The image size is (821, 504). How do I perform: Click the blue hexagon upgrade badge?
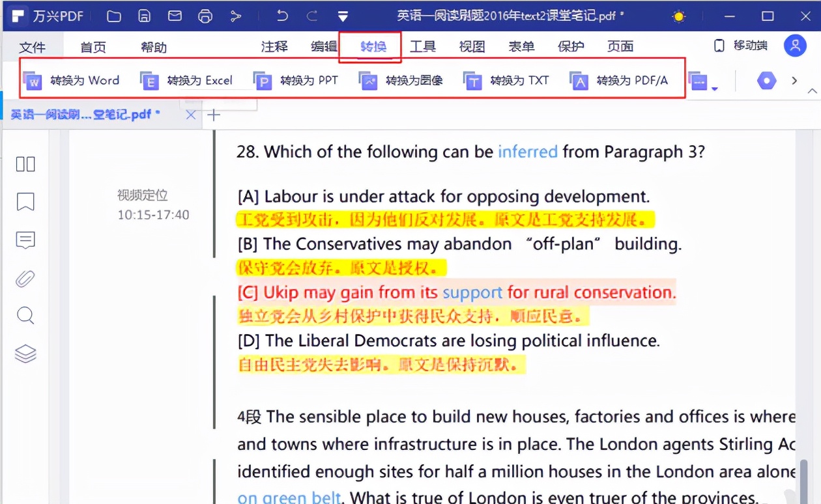coord(766,81)
